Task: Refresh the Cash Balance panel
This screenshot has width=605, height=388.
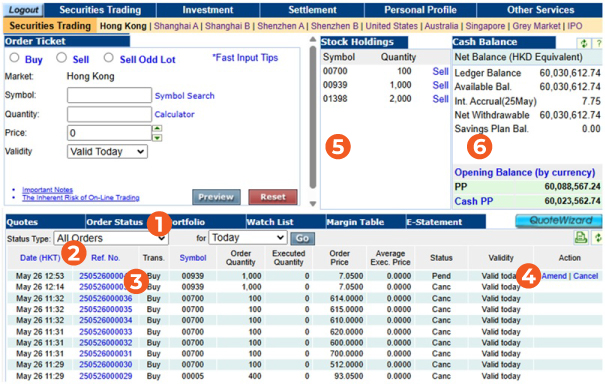Action: coord(584,44)
